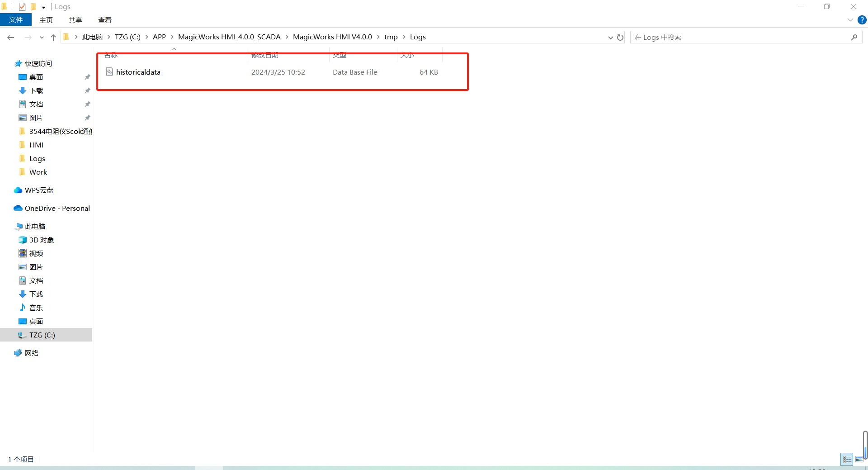Screen dimensions: 868x470
Task: Navigate to 此电脑 in breadcrumb
Action: click(x=92, y=37)
